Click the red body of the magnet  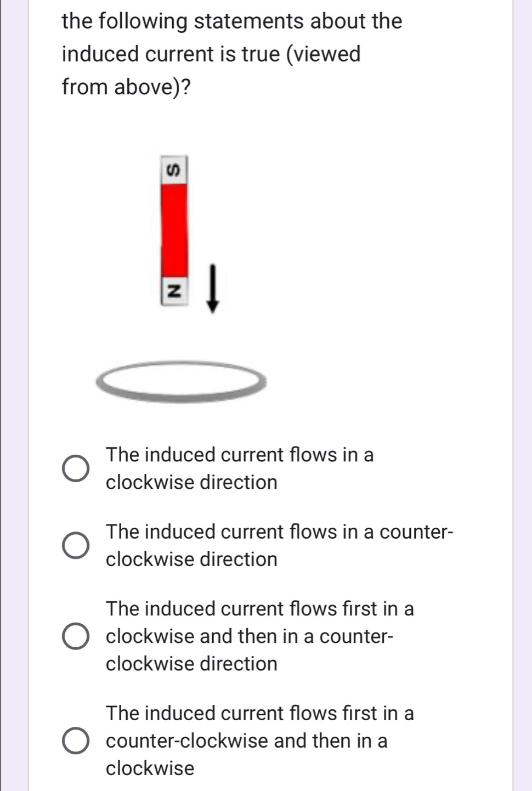point(174,229)
